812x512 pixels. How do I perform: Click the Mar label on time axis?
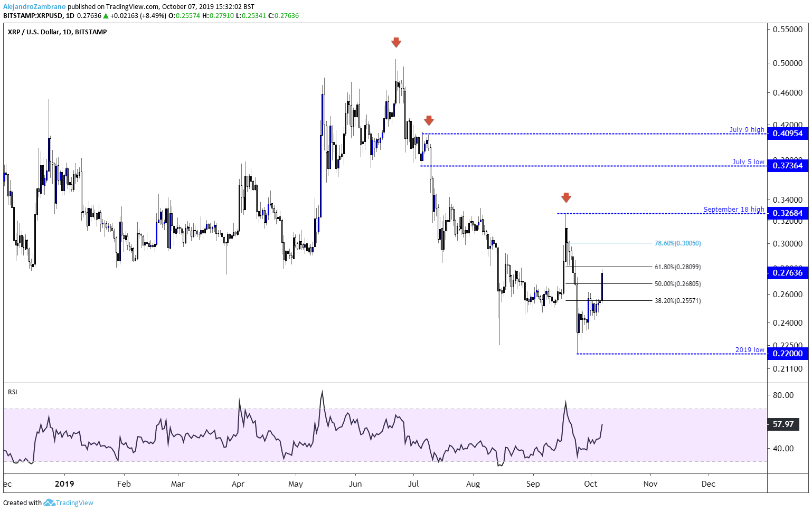click(x=178, y=483)
